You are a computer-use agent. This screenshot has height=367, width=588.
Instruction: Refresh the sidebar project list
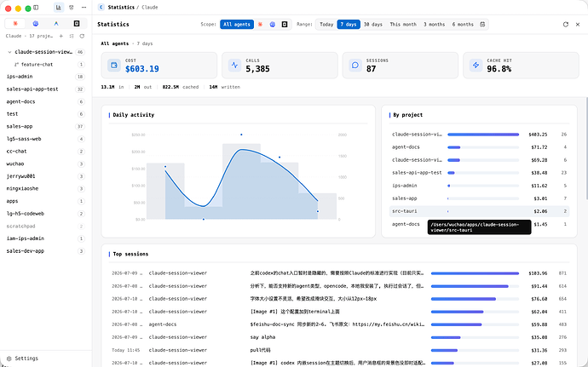[x=82, y=36]
